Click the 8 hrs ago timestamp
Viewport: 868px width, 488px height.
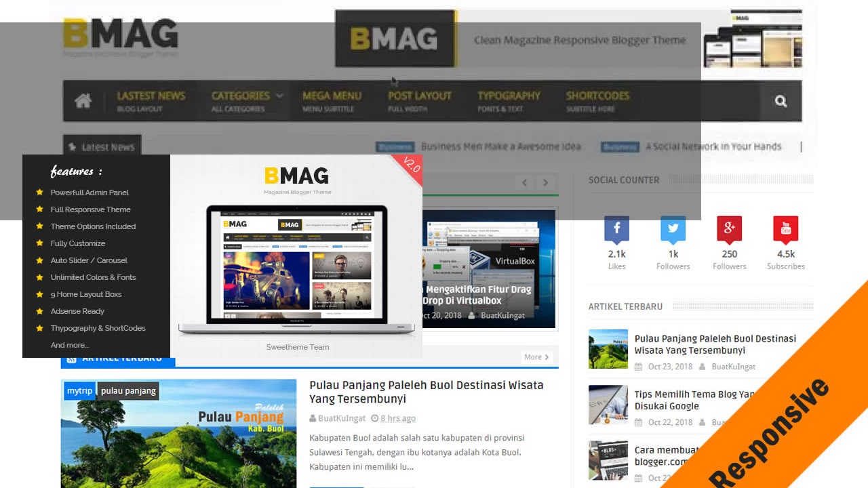398,418
